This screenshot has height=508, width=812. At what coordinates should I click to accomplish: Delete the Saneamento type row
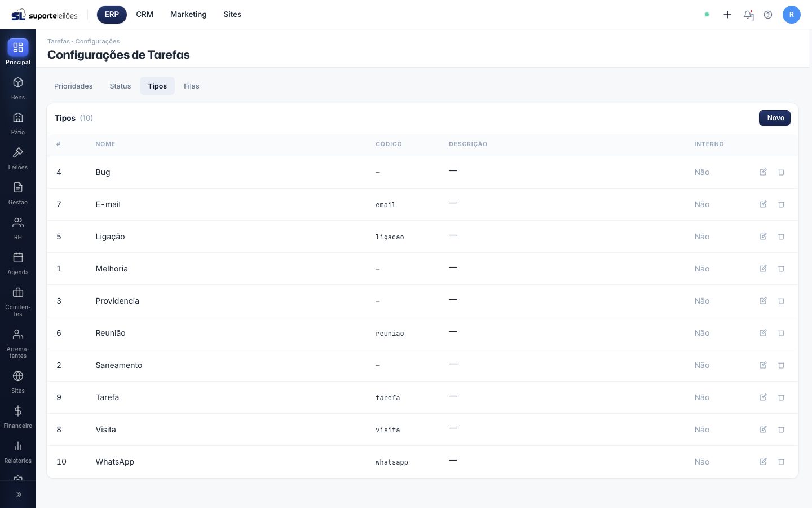point(782,365)
